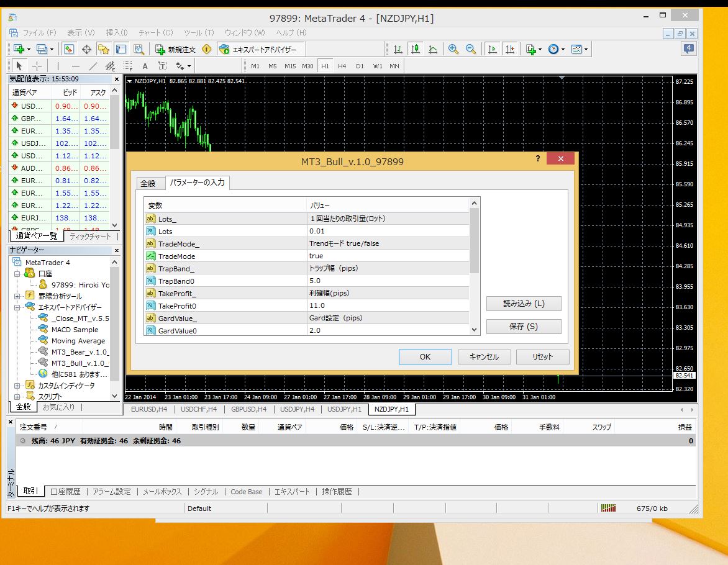Open the chart templates dropdown
The width and height of the screenshot is (728, 565).
[579, 49]
